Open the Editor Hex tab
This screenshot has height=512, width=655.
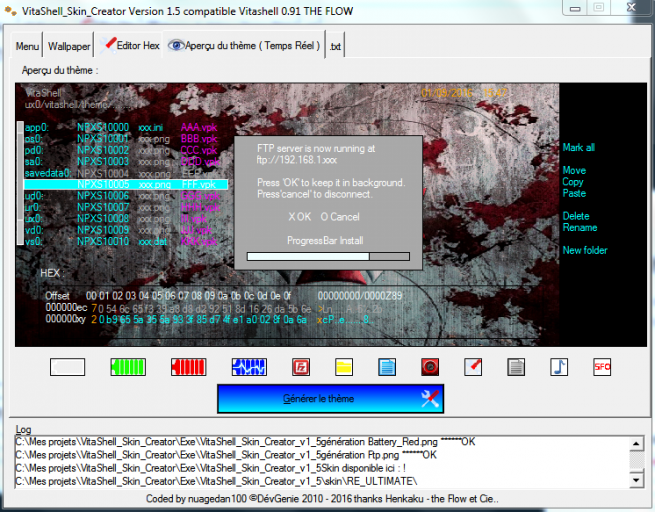coord(131,47)
